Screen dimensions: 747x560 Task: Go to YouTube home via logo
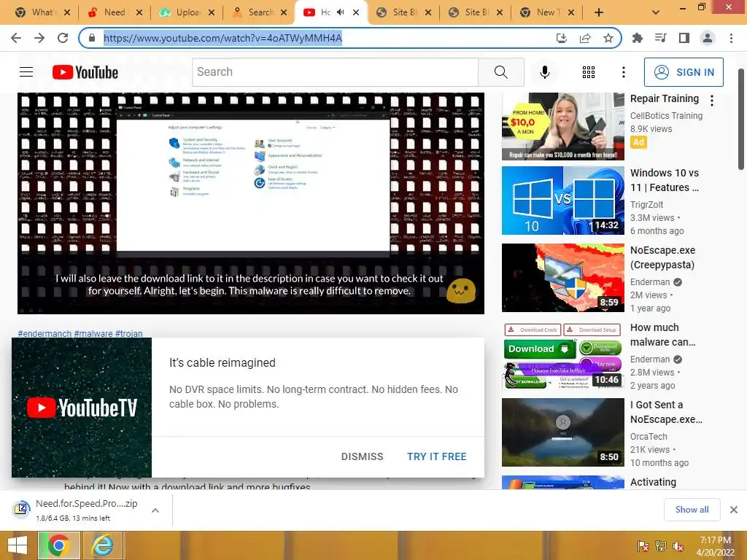[x=85, y=72]
